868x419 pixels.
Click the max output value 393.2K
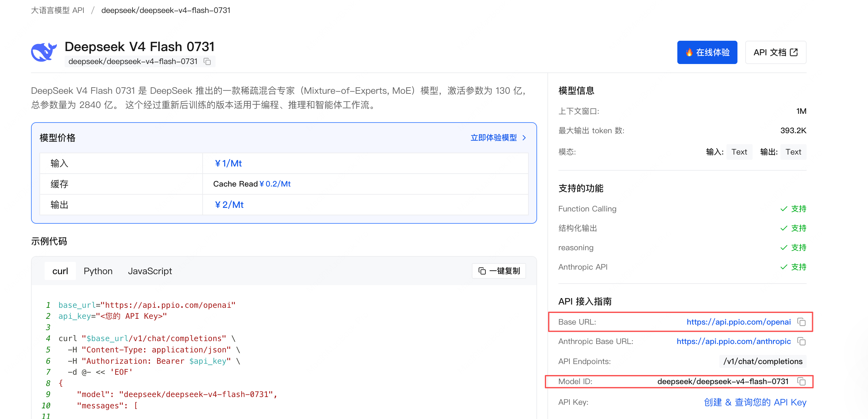tap(793, 131)
